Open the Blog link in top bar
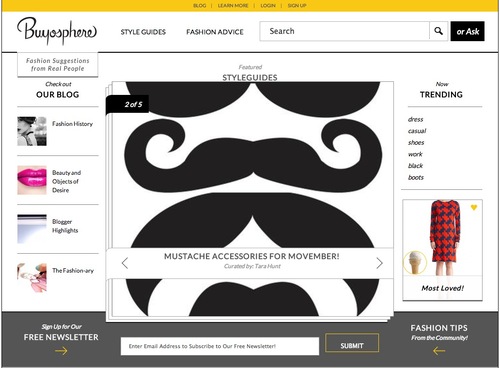Screen dimensions: 500x368 point(200,6)
